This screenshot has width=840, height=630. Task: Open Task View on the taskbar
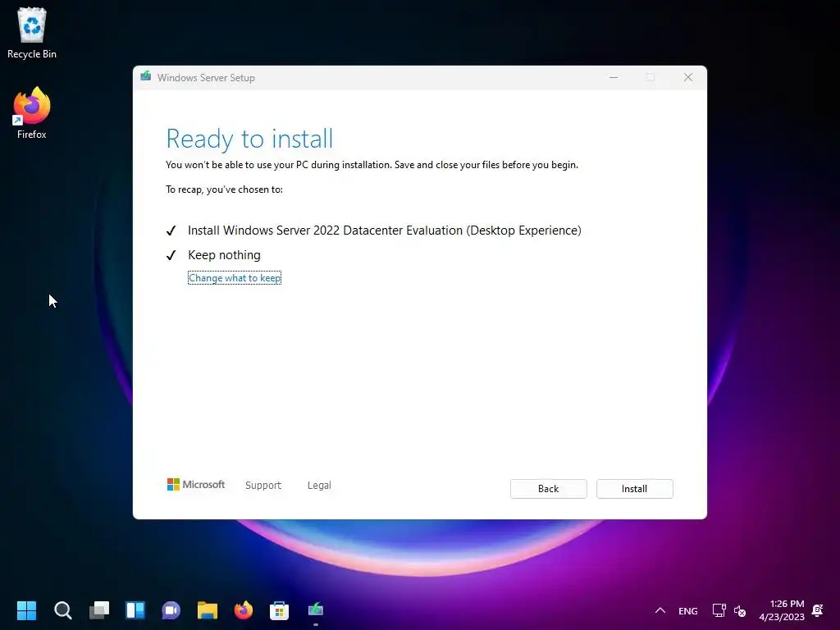pos(99,610)
